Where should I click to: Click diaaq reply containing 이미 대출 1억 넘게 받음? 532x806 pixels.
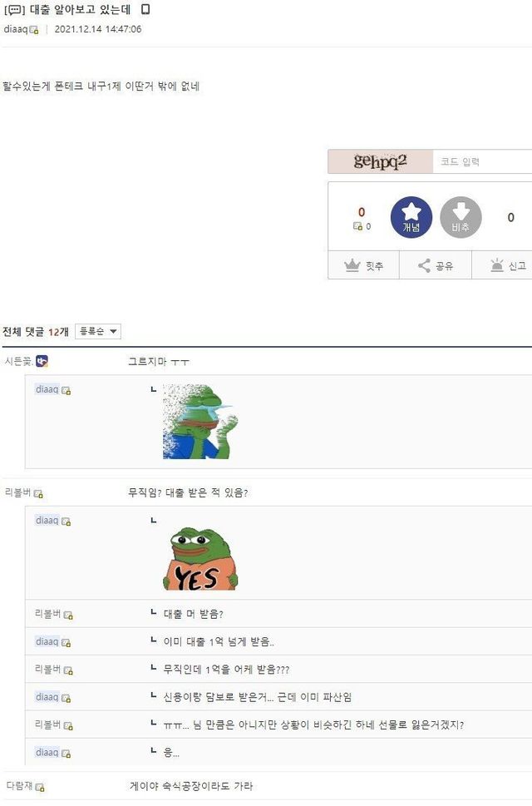219,641
